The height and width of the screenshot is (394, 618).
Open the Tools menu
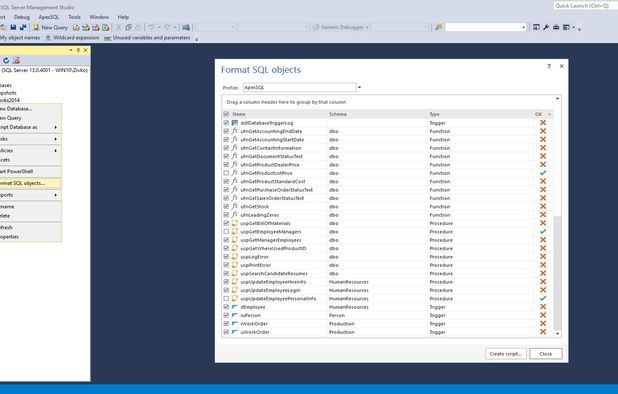pos(74,17)
